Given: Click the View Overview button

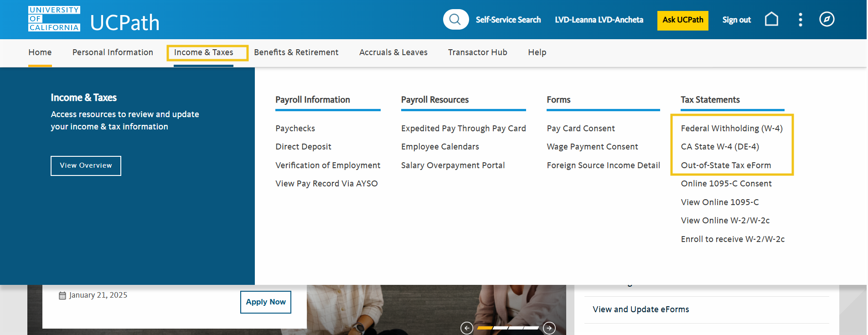Looking at the screenshot, I should [86, 166].
